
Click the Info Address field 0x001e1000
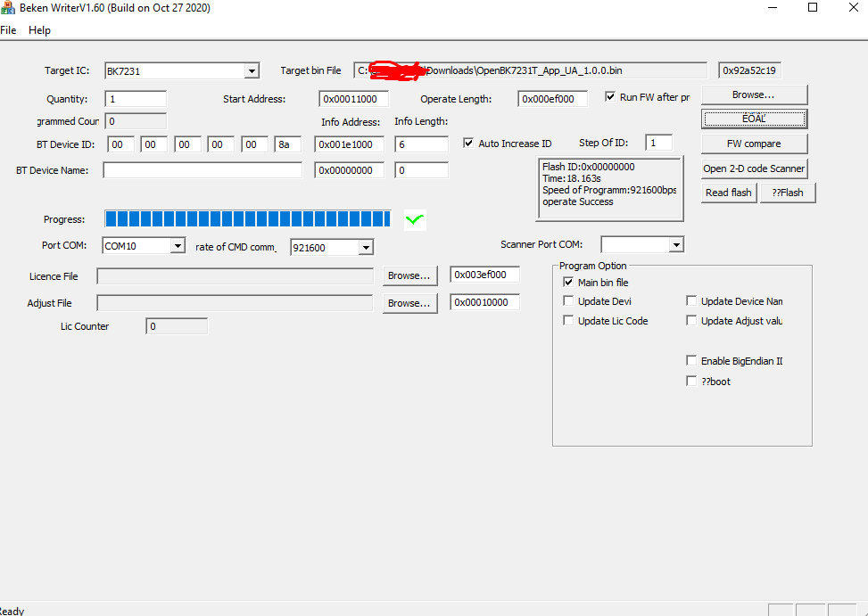350,144
